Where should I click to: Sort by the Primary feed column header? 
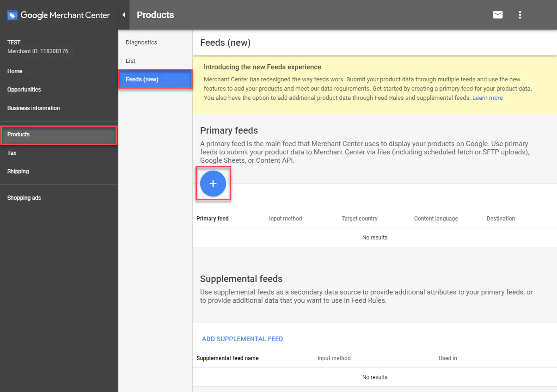tap(213, 219)
